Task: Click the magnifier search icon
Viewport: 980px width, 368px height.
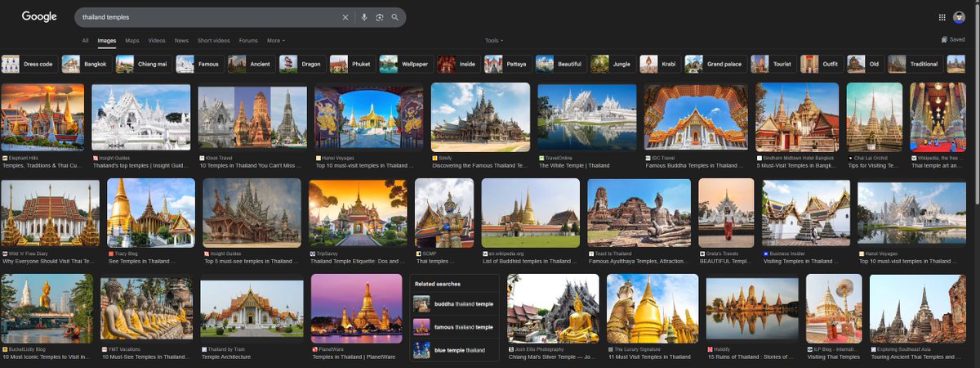Action: point(395,17)
